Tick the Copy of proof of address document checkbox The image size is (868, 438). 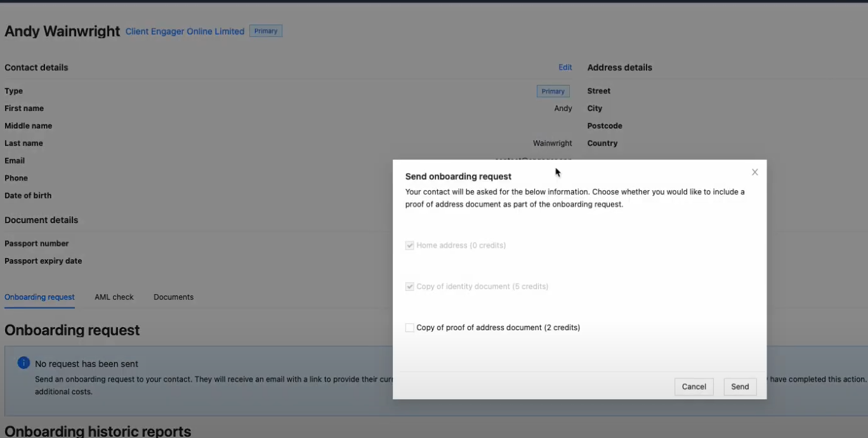410,328
